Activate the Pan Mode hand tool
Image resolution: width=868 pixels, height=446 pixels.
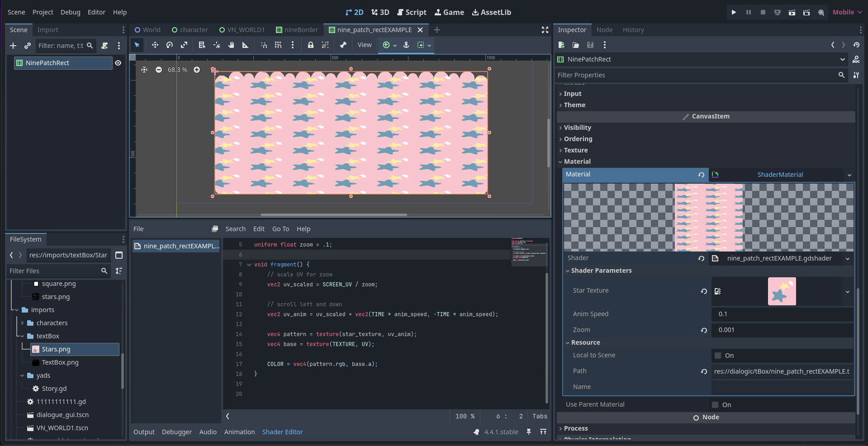[x=231, y=45]
